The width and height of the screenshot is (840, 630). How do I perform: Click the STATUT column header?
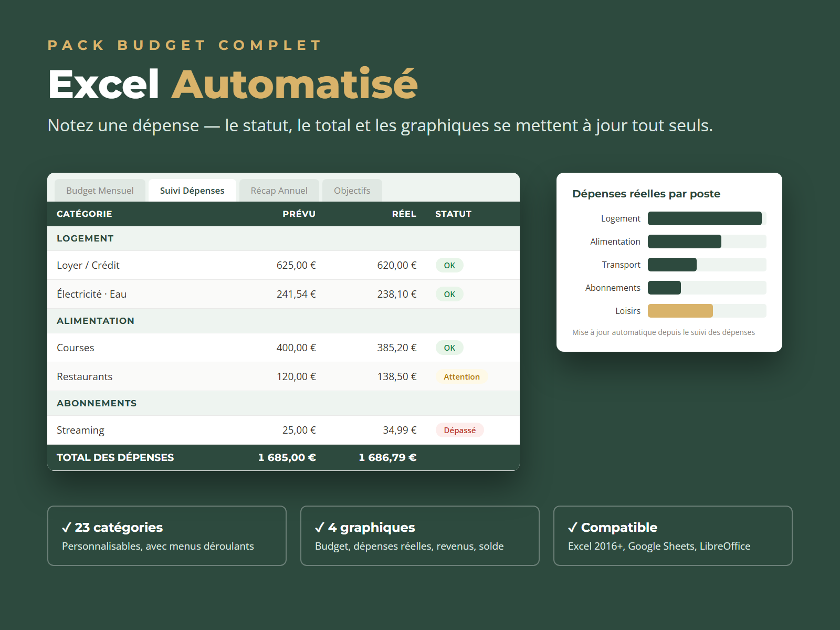click(x=453, y=214)
